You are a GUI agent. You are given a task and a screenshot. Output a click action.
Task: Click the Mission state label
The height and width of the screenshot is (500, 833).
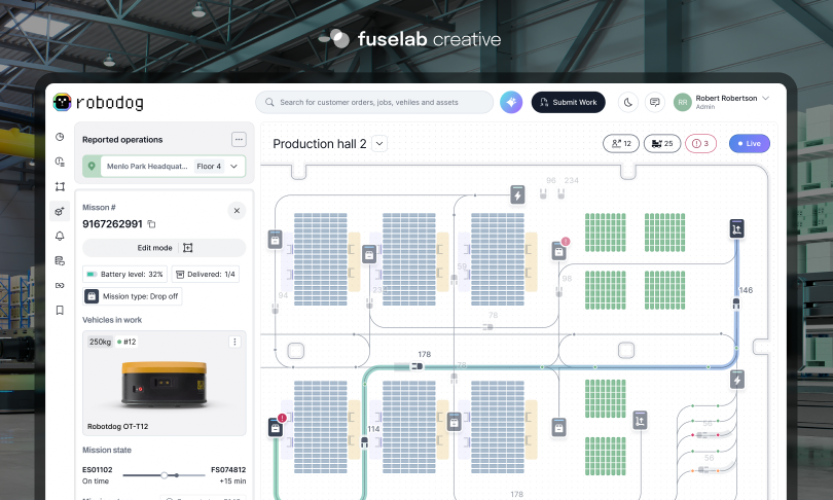tap(106, 450)
